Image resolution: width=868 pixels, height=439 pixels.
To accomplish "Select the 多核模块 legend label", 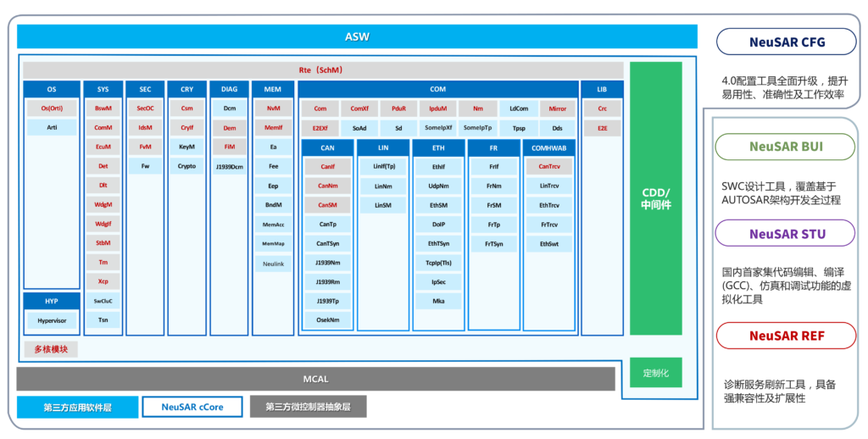I will (51, 349).
